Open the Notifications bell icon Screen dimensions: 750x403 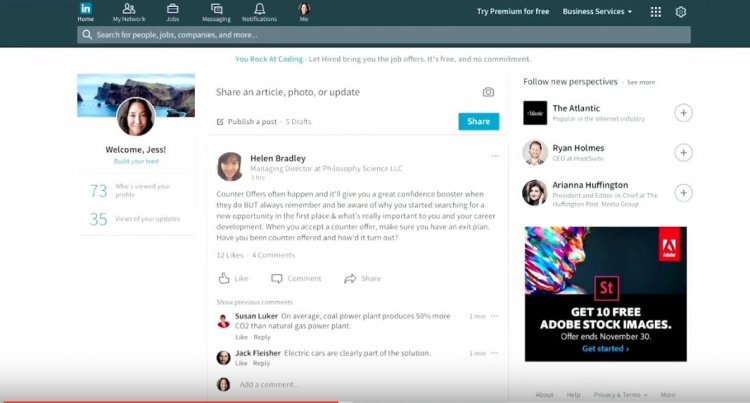tap(259, 9)
